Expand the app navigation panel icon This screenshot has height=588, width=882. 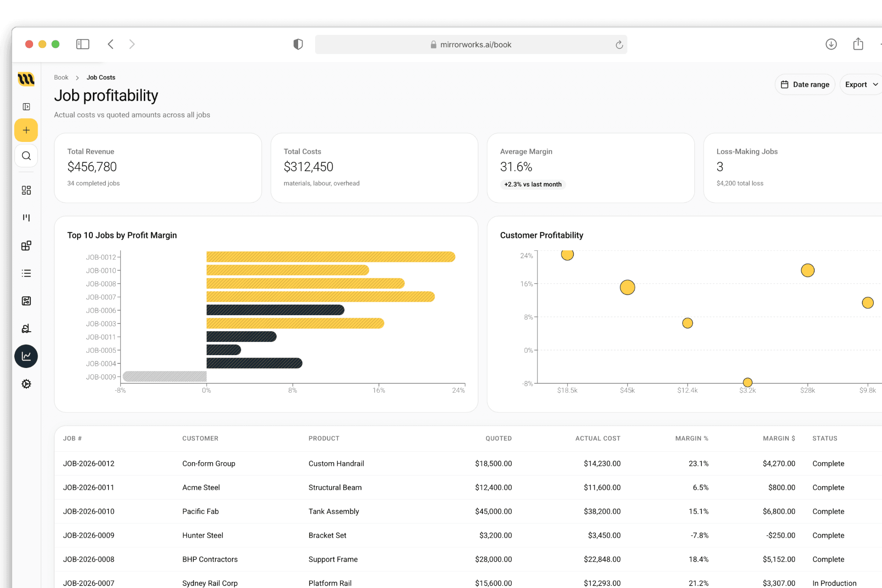[x=26, y=107]
